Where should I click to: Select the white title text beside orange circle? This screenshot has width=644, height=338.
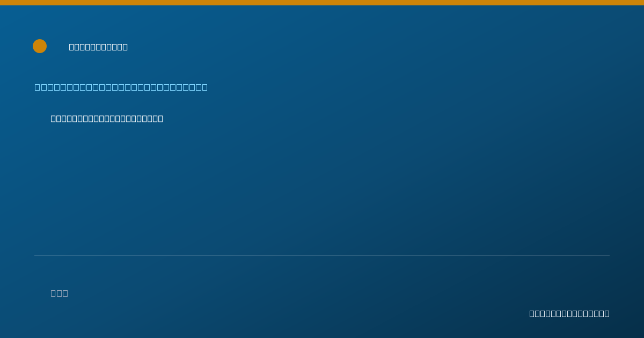(98, 47)
